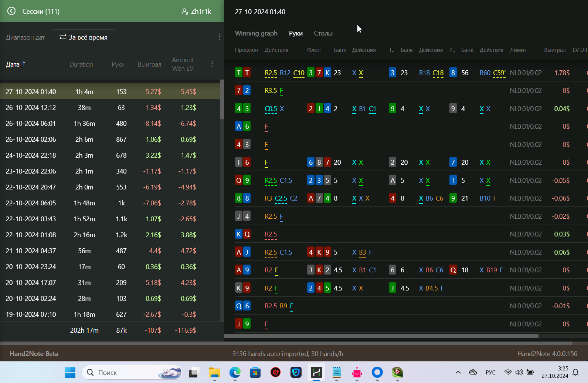This screenshot has height=383, width=588.
Task: Click the 0.06$ win amount
Action: 562,252
